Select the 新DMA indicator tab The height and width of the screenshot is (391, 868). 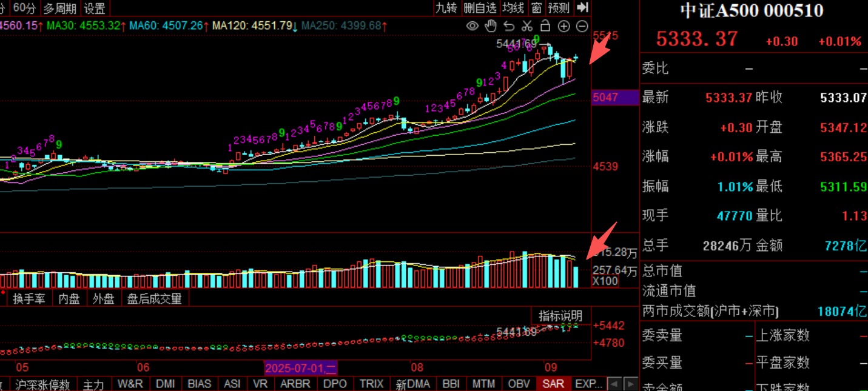(x=412, y=384)
